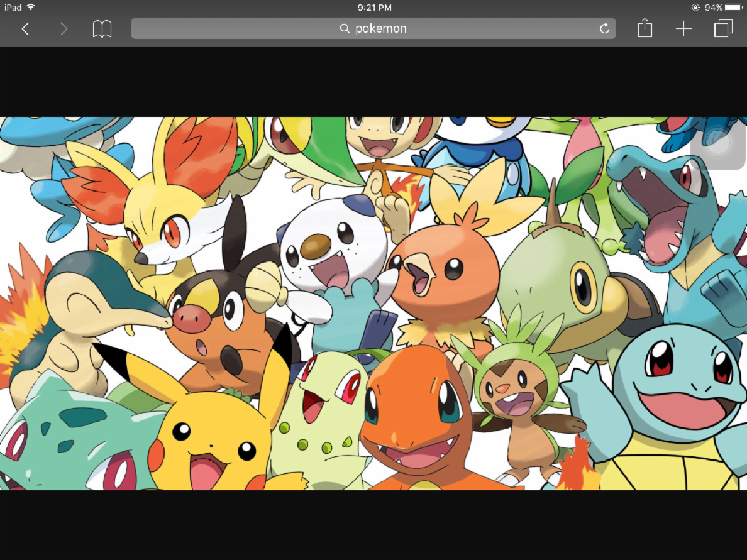Tap the Safari back arrow

(x=26, y=29)
